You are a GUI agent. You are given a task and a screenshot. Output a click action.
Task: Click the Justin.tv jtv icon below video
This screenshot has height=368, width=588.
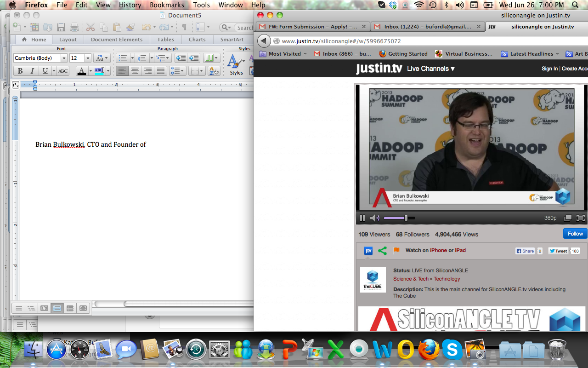(368, 251)
